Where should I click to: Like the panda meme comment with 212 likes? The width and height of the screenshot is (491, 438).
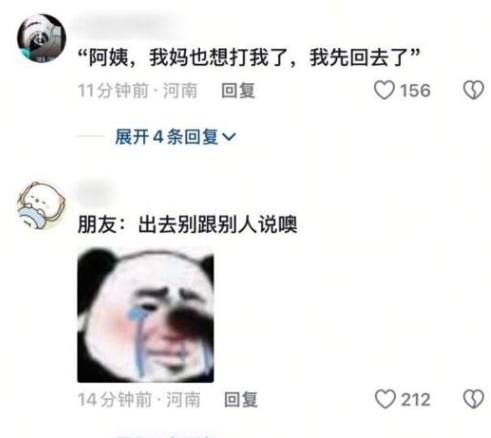(x=385, y=399)
